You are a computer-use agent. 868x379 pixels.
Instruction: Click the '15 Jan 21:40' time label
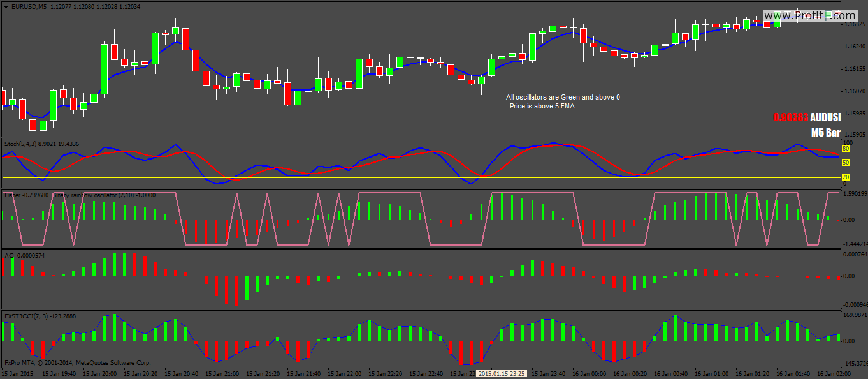coord(303,373)
